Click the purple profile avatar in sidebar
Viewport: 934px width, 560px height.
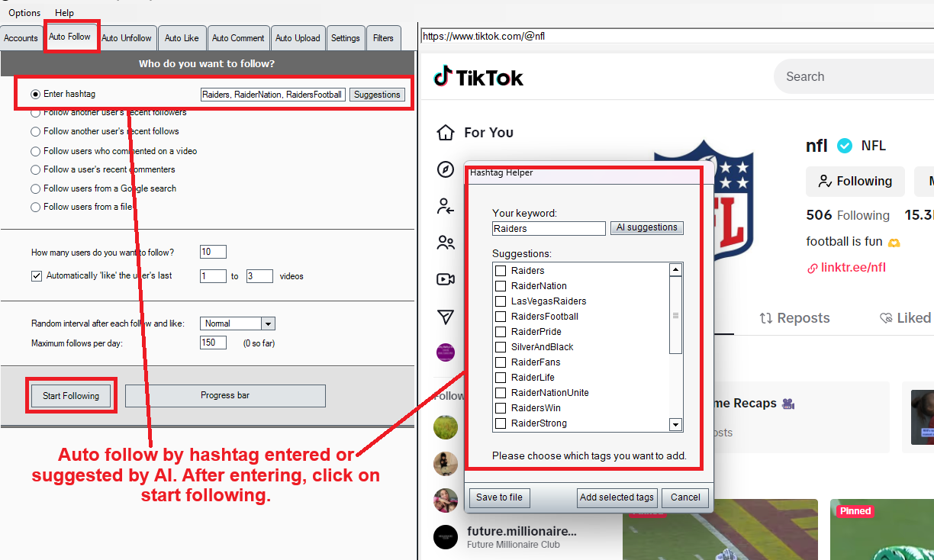click(446, 352)
